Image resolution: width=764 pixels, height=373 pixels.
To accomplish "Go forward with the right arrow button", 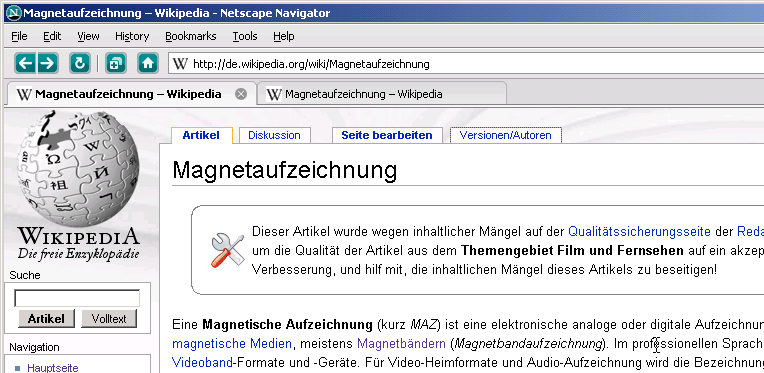I will [47, 63].
